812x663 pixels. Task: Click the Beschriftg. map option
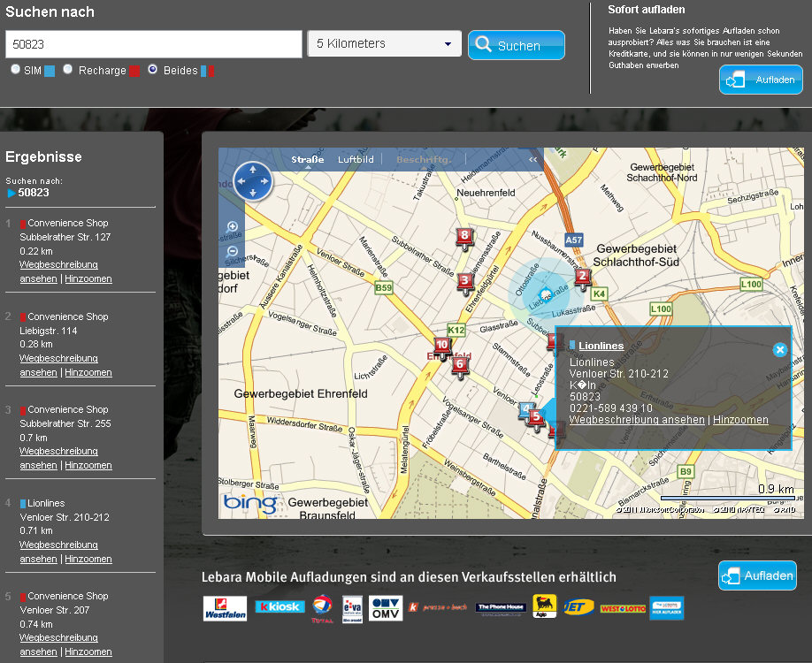point(424,159)
